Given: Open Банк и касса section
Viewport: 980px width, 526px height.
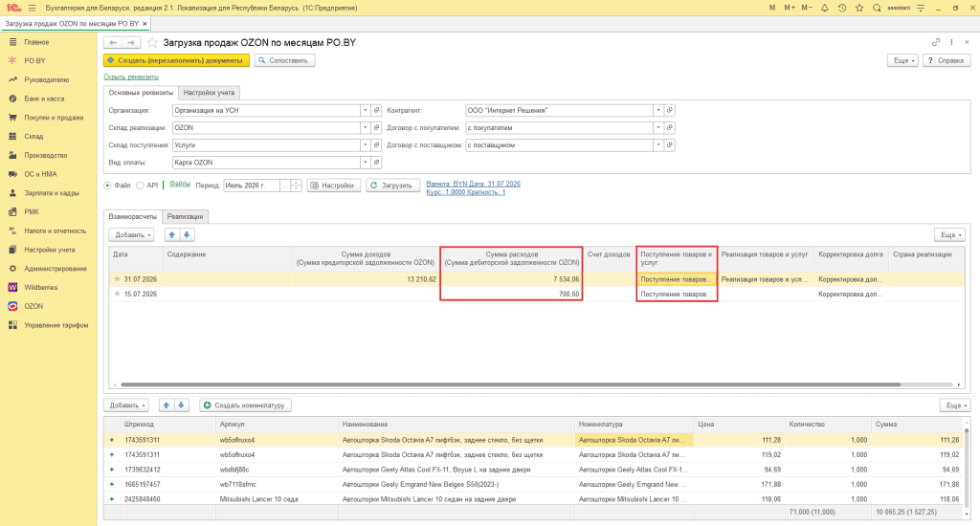Looking at the screenshot, I should tap(44, 99).
